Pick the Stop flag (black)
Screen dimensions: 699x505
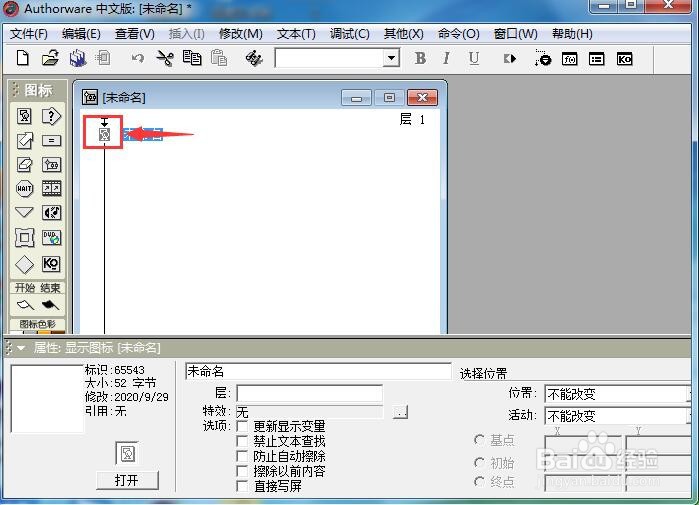pyautogui.click(x=50, y=305)
